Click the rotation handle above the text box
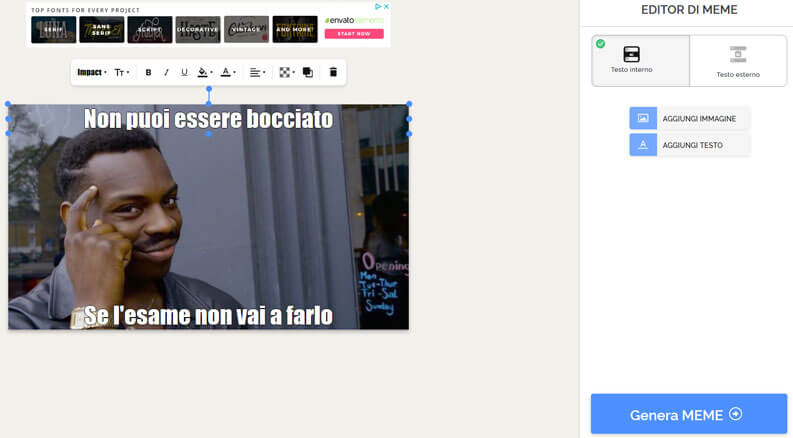Viewport: 793px width, 438px height. [208, 89]
